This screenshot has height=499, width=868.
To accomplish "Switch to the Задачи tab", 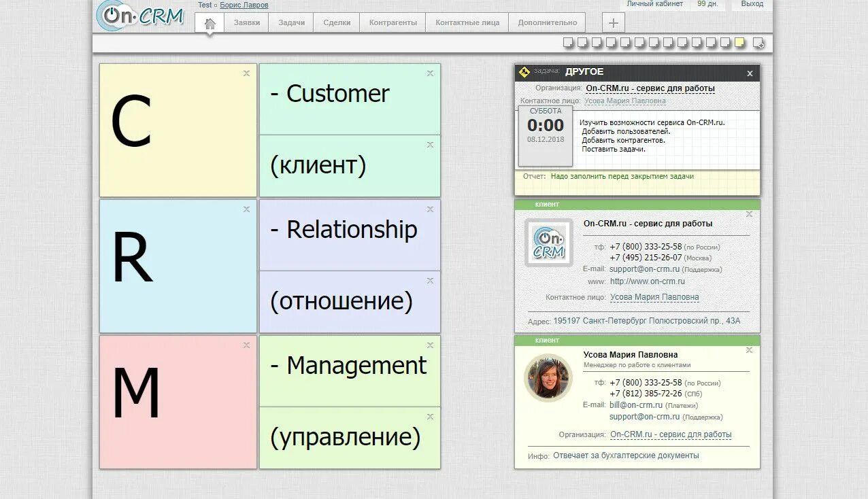I will (290, 22).
